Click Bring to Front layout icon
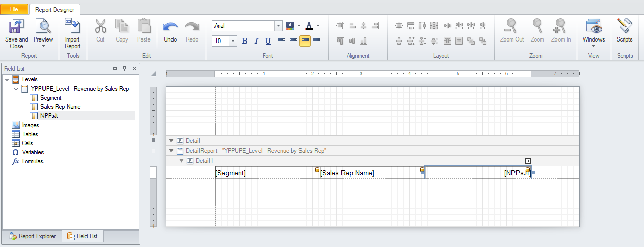The width and height of the screenshot is (644, 247). [471, 41]
